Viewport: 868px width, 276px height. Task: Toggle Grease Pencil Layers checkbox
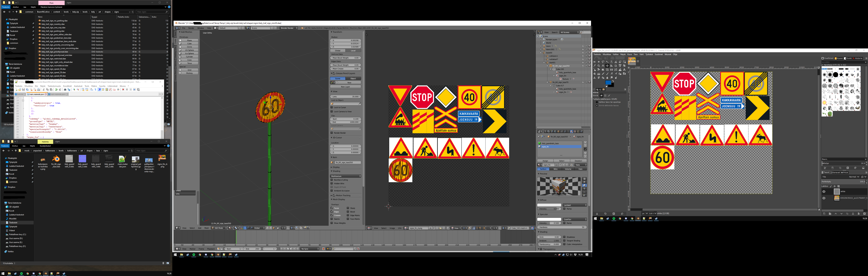tap(334, 74)
